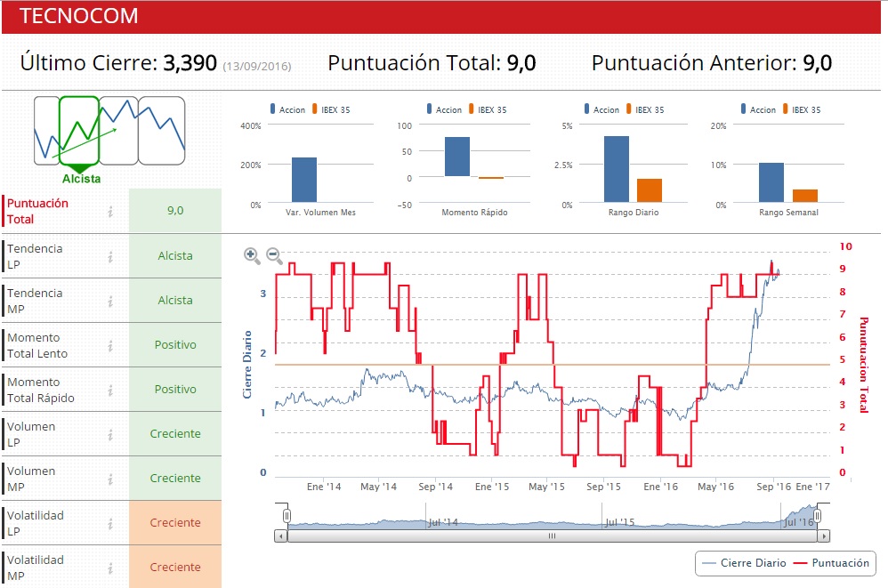The width and height of the screenshot is (888, 588).
Task: Open info icon for Volumen LP
Action: pyautogui.click(x=110, y=435)
